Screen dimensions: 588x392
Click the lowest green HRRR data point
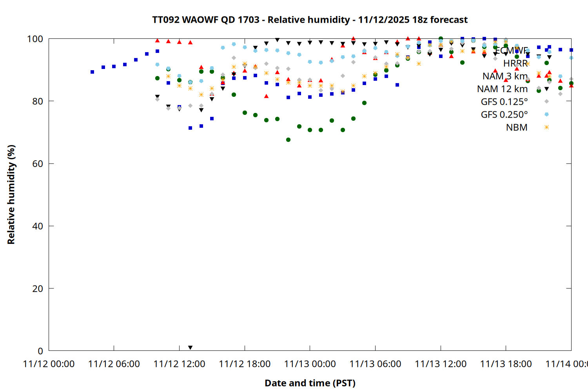(x=288, y=140)
